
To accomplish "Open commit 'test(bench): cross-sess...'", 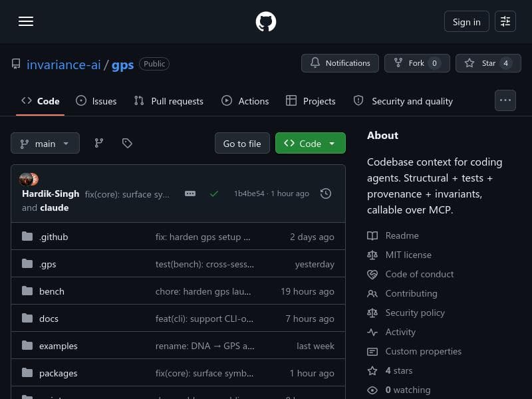I will [x=205, y=264].
